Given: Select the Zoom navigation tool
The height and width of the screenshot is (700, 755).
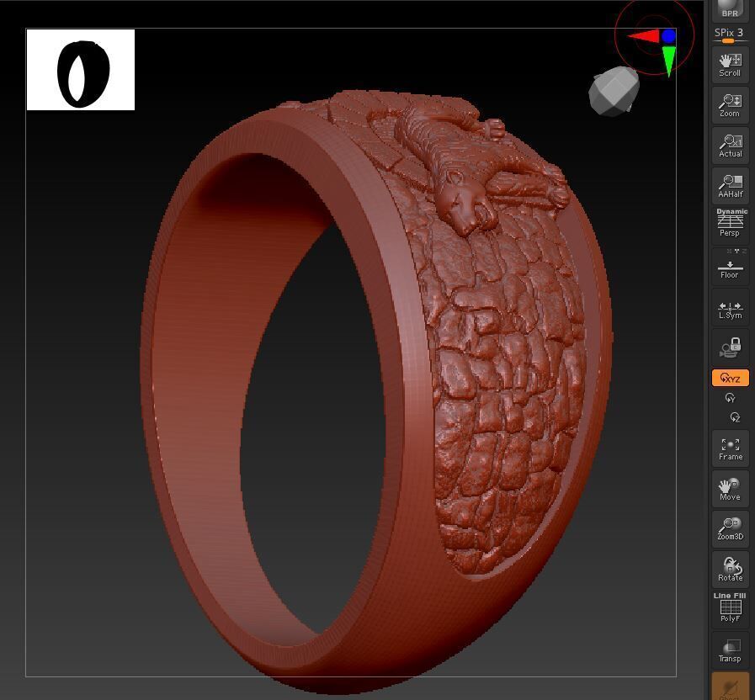Looking at the screenshot, I should 730,105.
